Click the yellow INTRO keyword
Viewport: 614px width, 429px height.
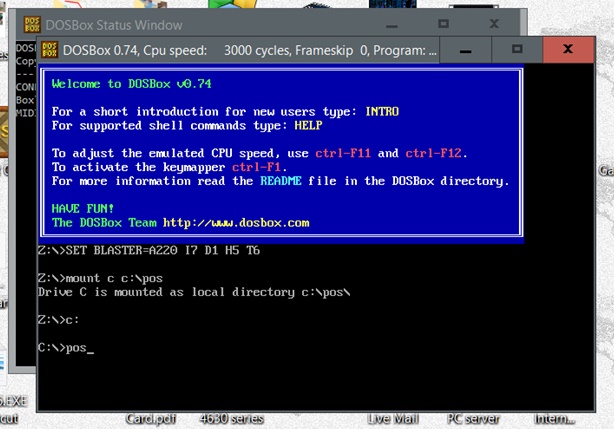382,112
